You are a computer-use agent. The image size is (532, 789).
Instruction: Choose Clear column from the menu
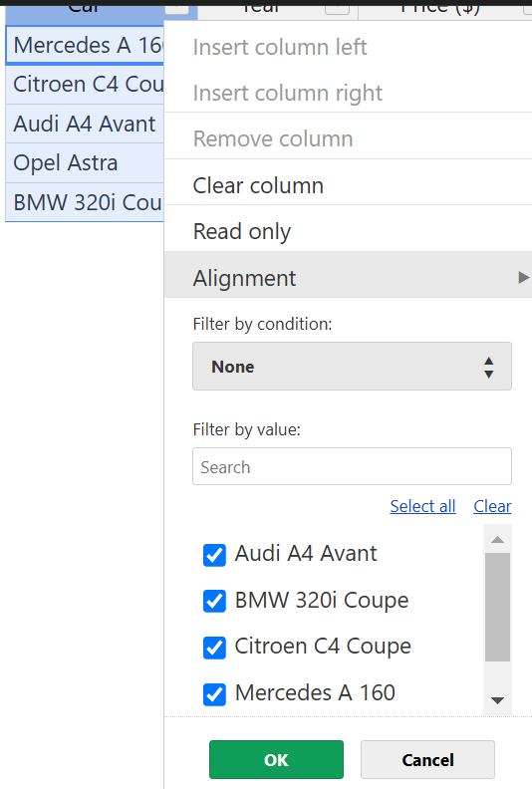(348, 185)
